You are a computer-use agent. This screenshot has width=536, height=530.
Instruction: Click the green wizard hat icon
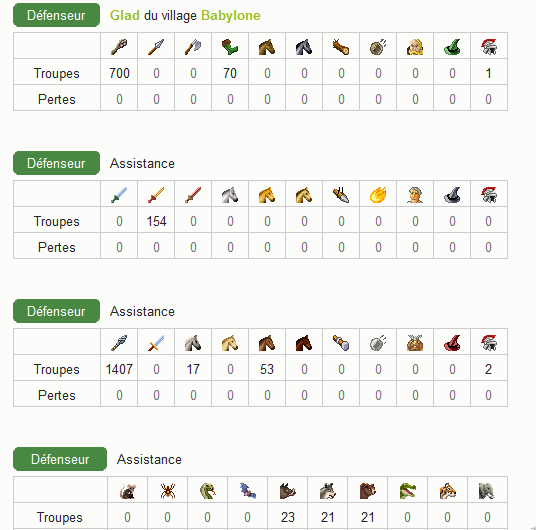(x=452, y=47)
